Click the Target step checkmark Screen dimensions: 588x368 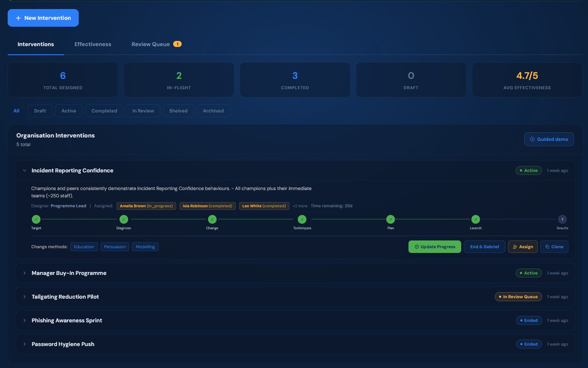tap(36, 219)
